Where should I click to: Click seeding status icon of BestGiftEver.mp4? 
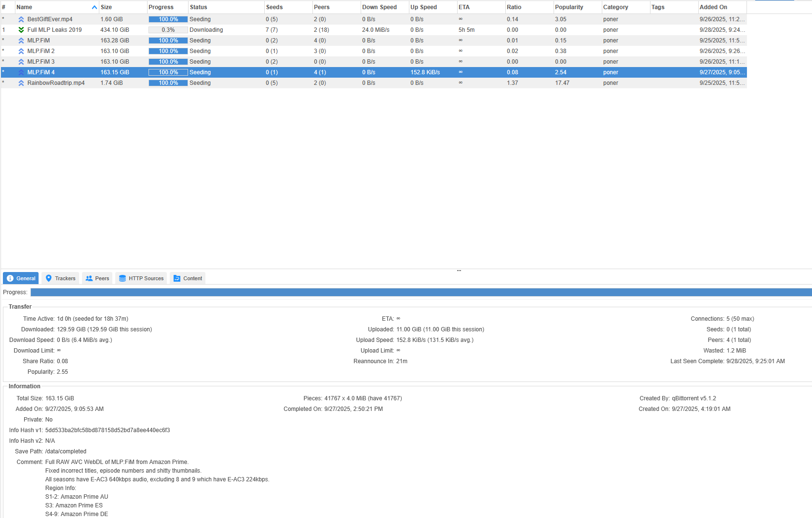click(x=21, y=19)
